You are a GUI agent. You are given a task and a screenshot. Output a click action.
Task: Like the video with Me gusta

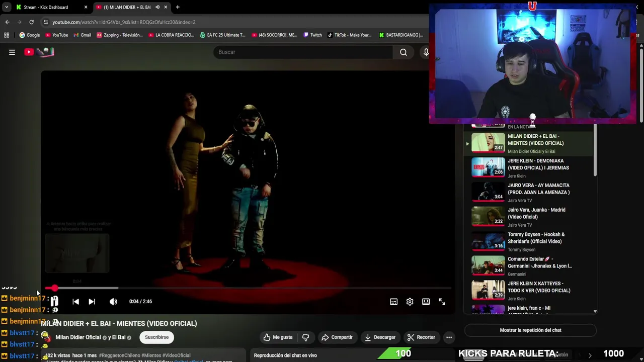(x=278, y=337)
